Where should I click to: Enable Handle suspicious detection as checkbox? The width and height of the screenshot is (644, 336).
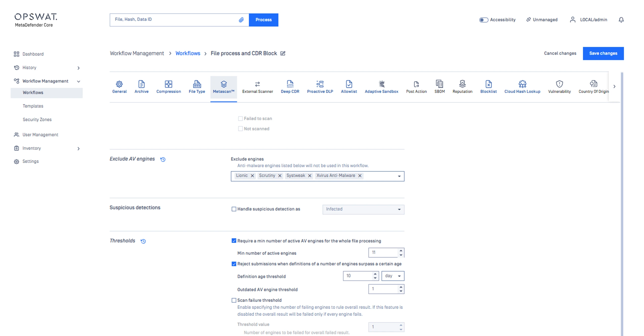(234, 209)
